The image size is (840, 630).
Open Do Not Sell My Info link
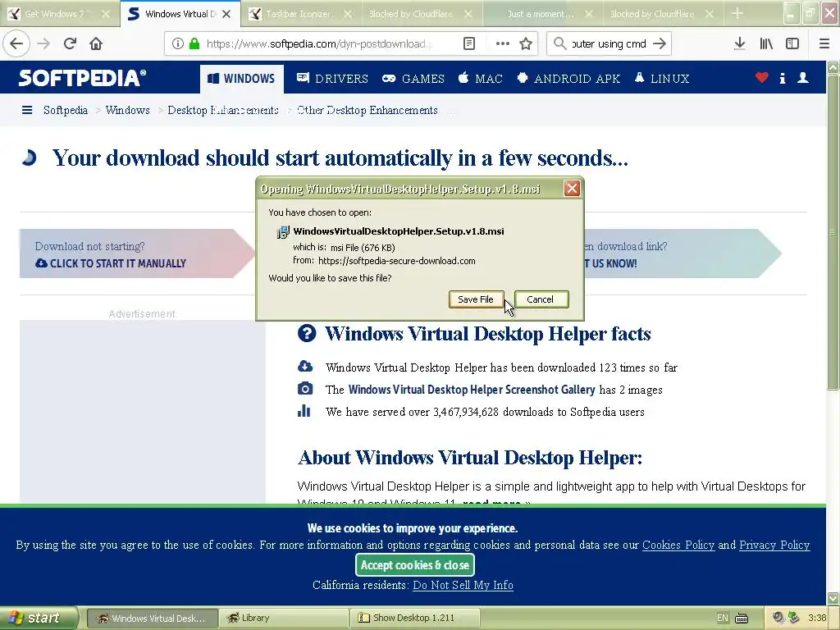coord(463,585)
